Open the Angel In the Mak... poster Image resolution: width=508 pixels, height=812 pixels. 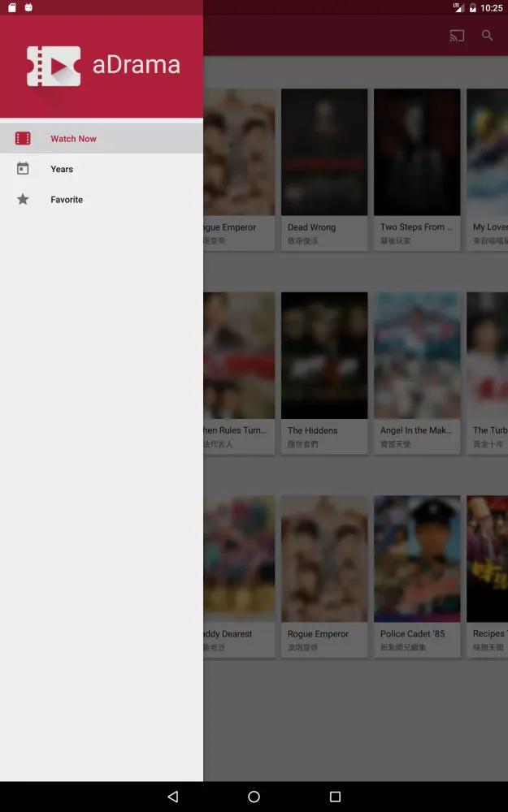pyautogui.click(x=417, y=356)
